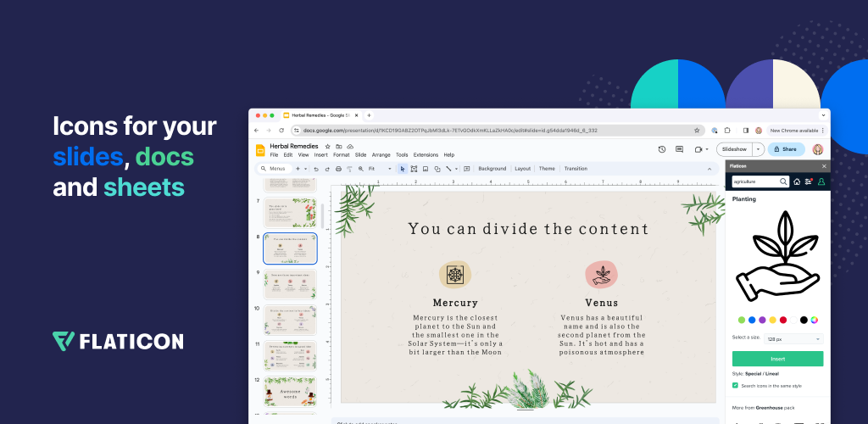Open the Arrange menu

coord(381,155)
